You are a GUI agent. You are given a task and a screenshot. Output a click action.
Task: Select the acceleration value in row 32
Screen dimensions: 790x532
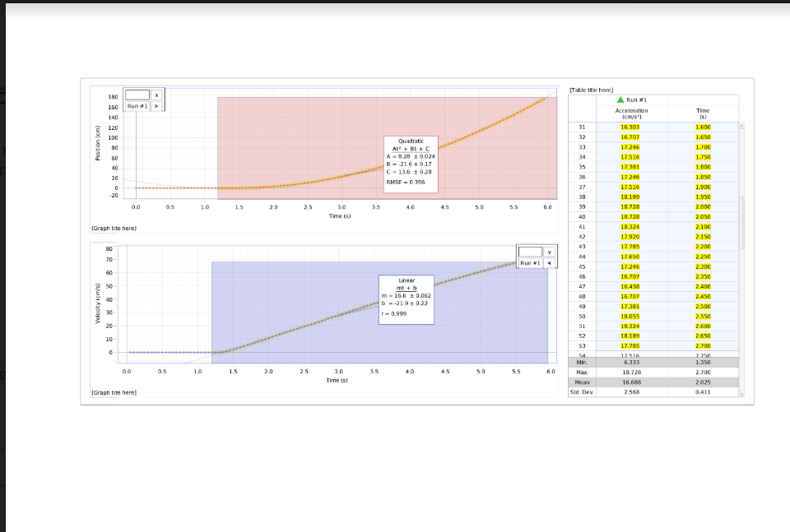pos(630,136)
